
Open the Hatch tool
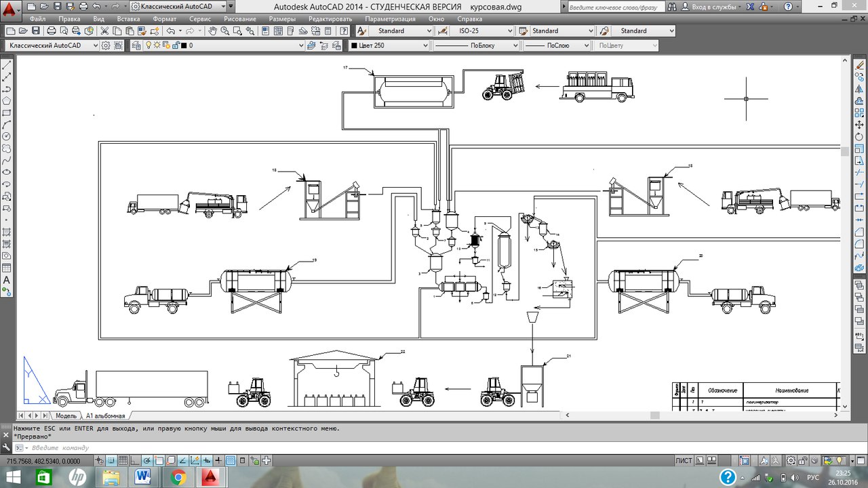tap(7, 232)
